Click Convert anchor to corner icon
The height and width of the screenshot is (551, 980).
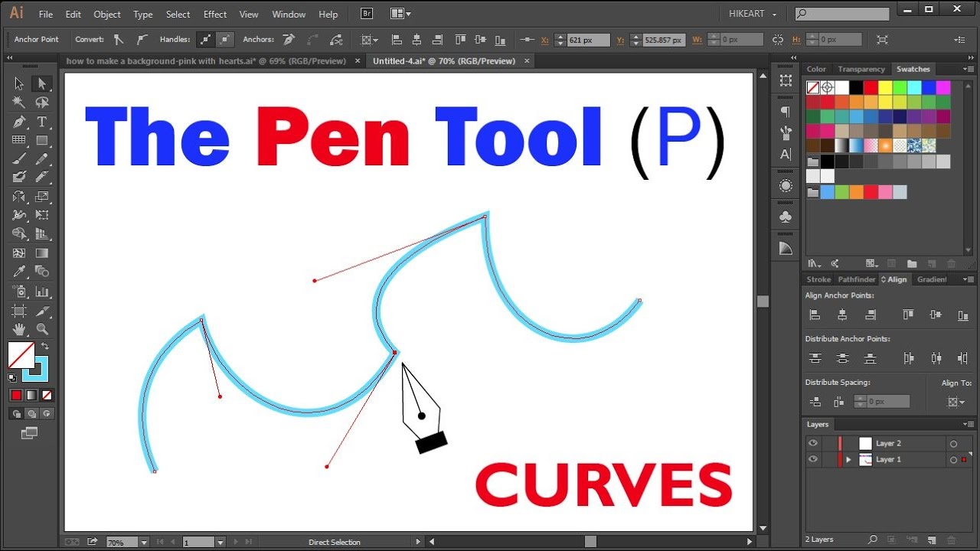click(119, 40)
